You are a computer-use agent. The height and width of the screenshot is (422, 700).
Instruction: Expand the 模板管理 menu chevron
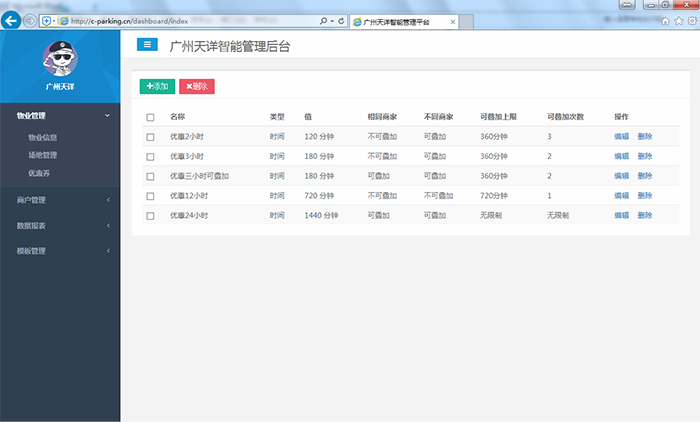point(108,251)
